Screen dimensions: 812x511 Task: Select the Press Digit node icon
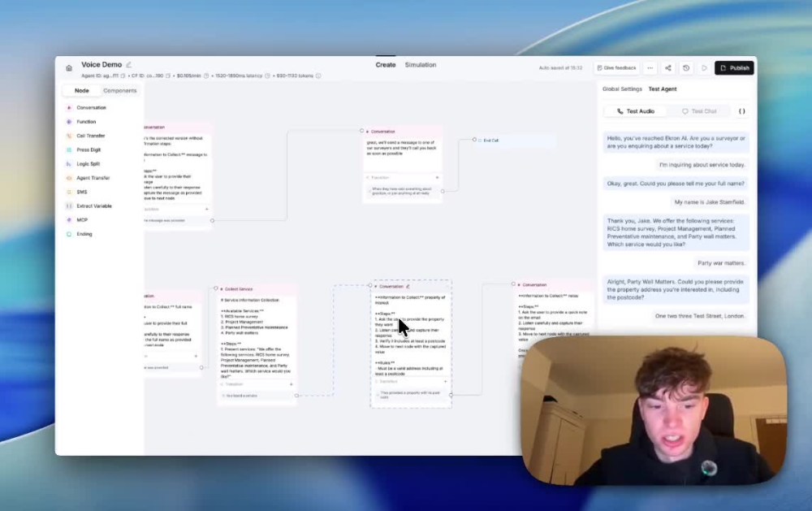point(69,149)
